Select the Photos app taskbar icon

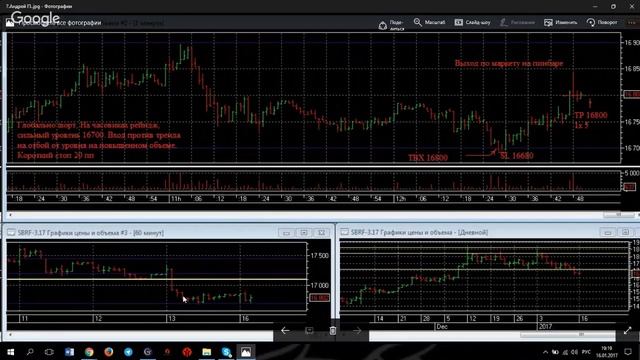[246, 352]
